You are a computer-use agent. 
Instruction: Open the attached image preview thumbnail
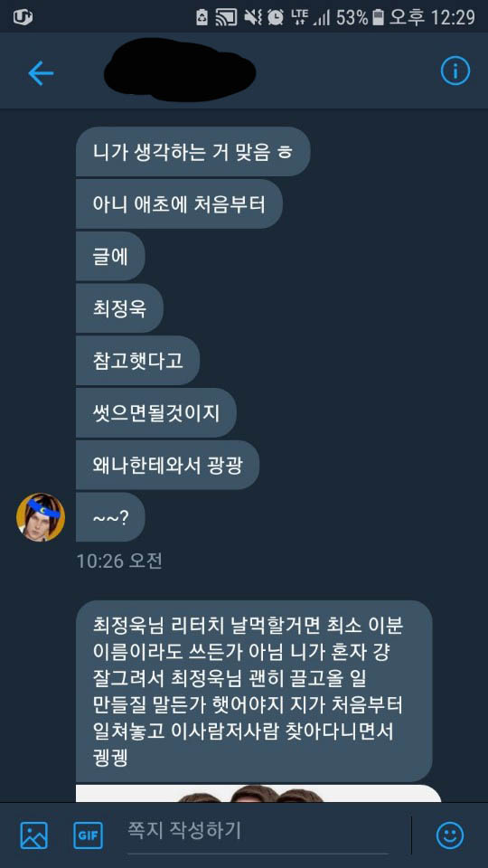(258, 793)
